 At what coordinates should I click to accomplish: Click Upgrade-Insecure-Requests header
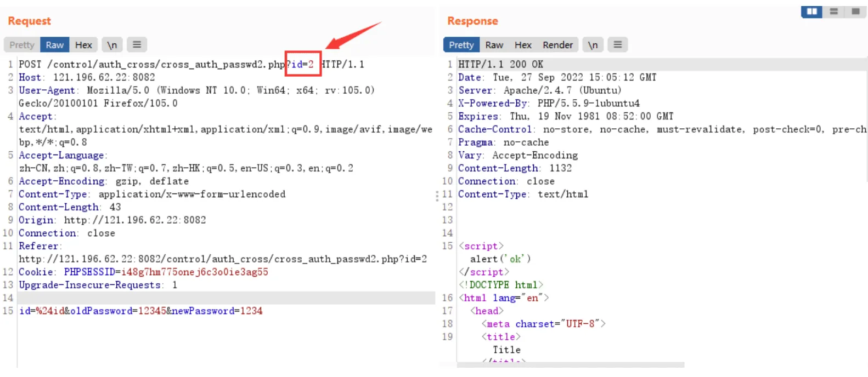[98, 285]
